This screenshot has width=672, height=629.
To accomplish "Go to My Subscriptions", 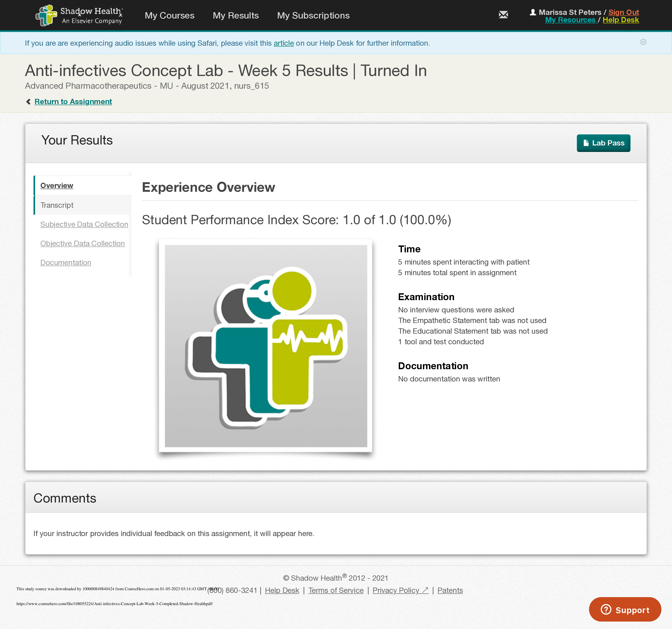I will [x=313, y=16].
